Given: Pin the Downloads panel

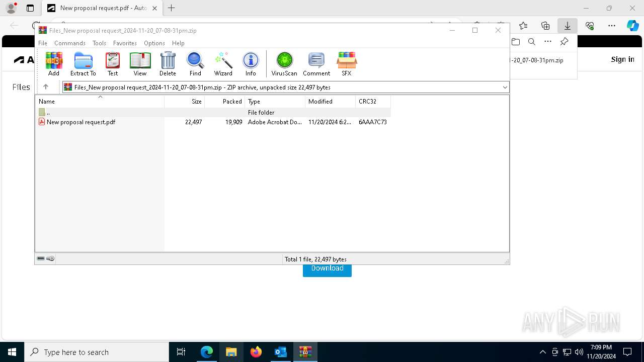Looking at the screenshot, I should [565, 42].
